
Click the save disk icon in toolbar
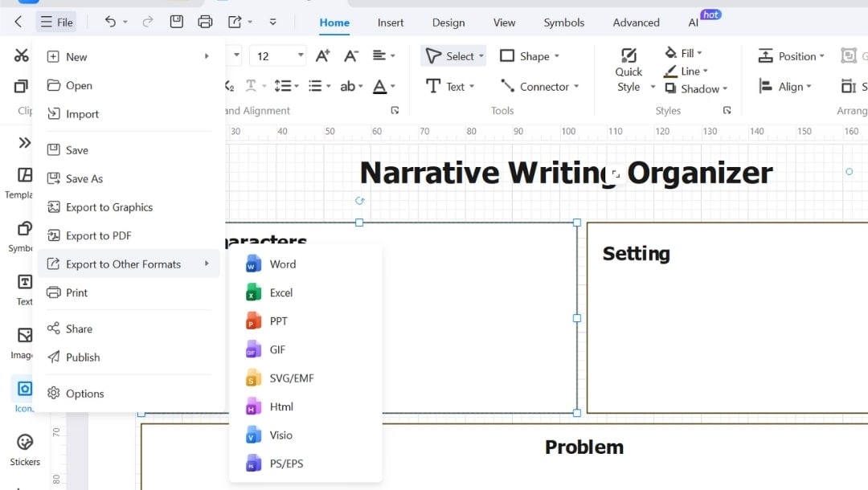[x=176, y=22]
